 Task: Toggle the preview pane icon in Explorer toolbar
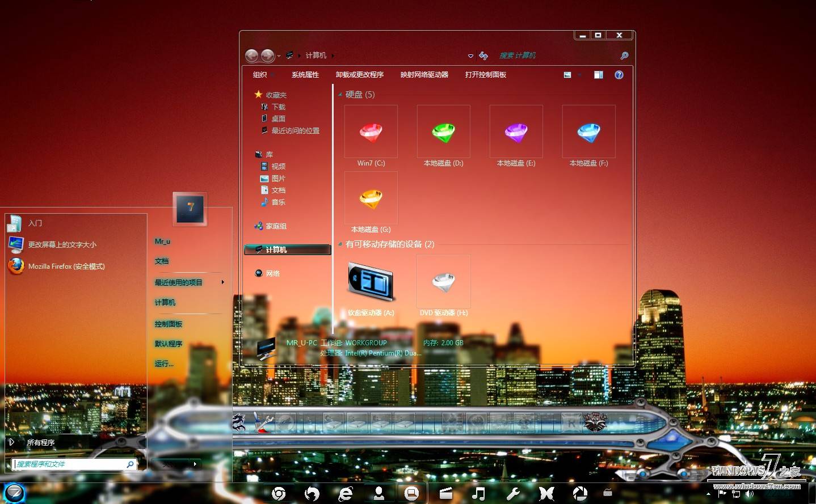click(598, 74)
